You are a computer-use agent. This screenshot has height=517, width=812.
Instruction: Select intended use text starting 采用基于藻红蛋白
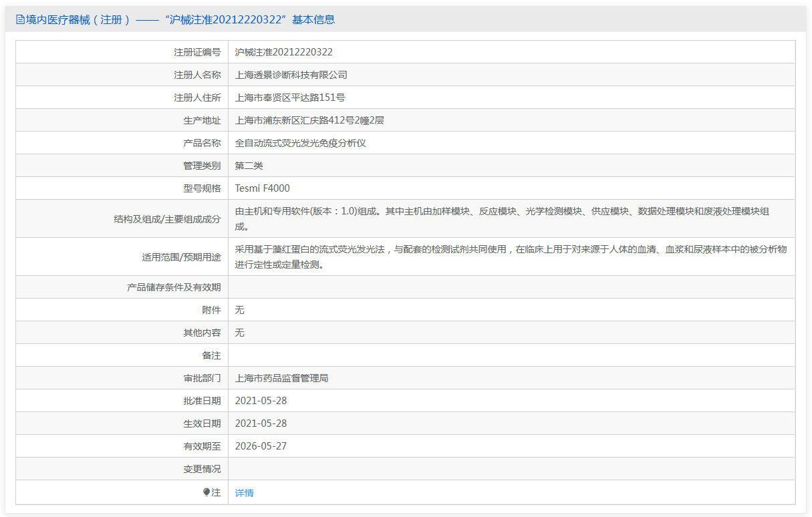coord(511,257)
